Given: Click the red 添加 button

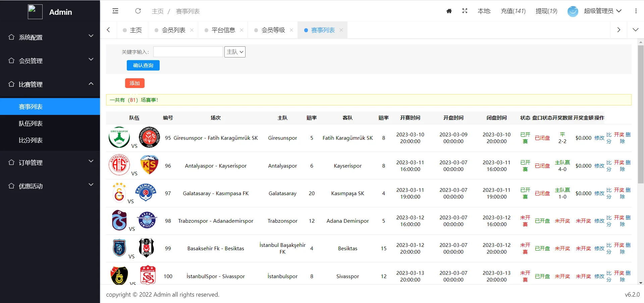Looking at the screenshot, I should coord(135,83).
